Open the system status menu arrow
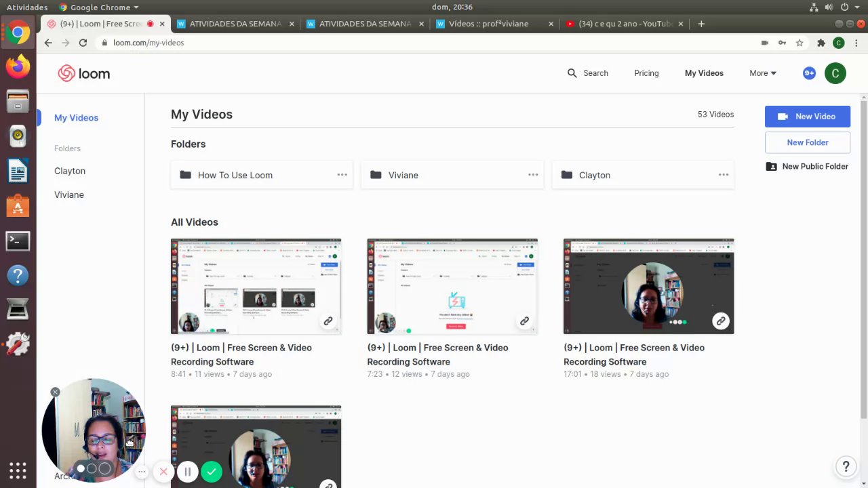868x488 pixels. point(859,7)
